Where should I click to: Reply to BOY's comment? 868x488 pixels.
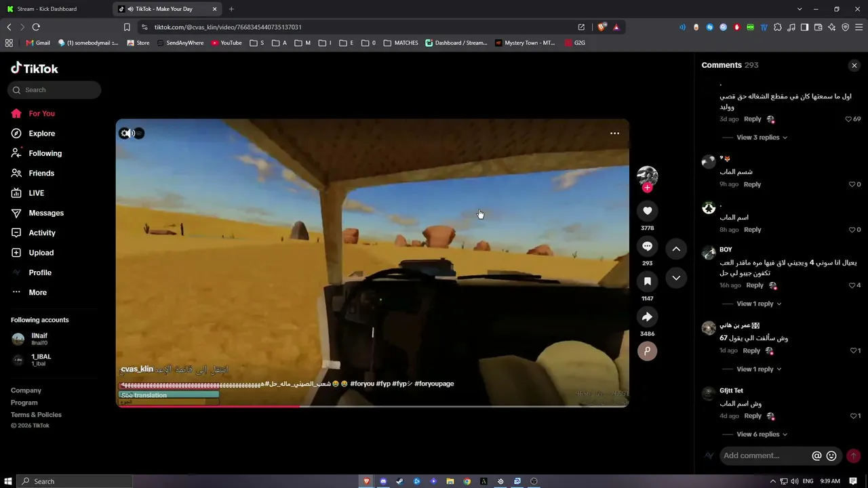(755, 285)
